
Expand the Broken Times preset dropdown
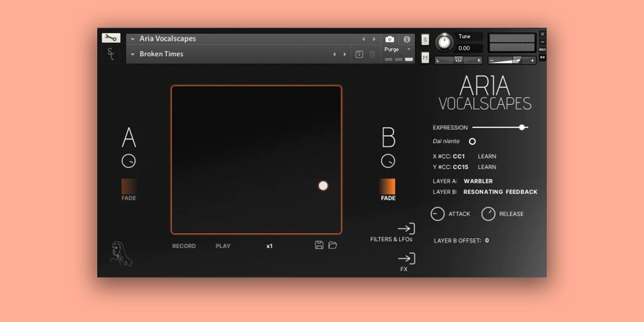(x=133, y=55)
